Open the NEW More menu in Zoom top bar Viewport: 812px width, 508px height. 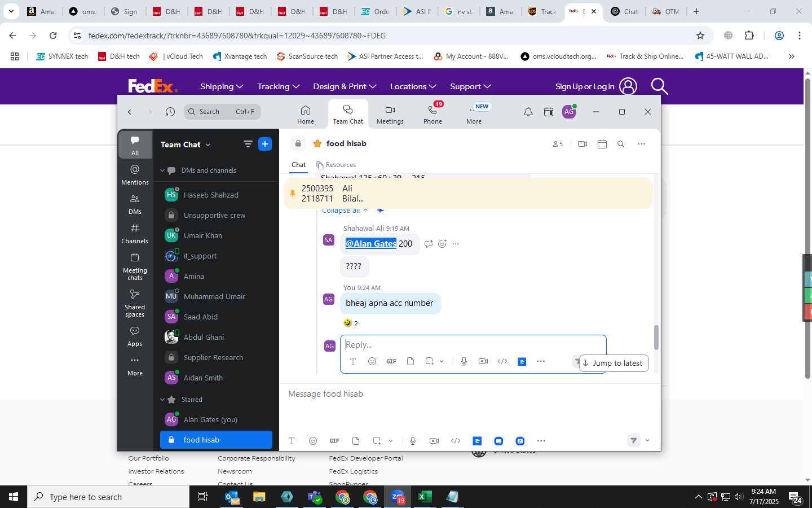click(x=474, y=114)
